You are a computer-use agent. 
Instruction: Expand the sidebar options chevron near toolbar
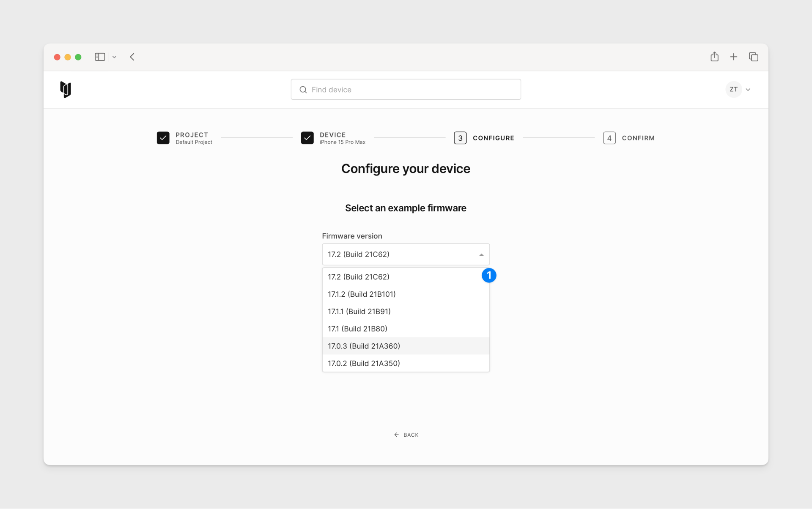point(114,57)
